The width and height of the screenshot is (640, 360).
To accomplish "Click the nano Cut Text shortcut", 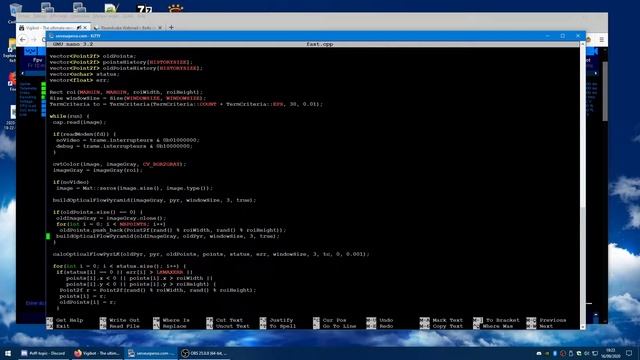I will (229, 320).
